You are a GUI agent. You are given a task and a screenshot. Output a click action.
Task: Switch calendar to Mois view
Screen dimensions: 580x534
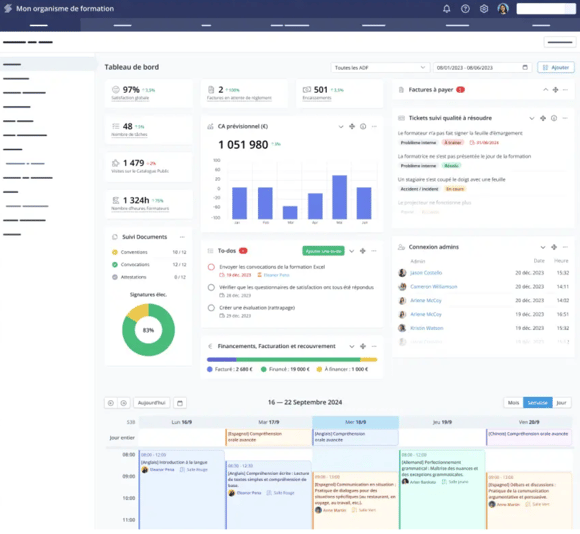513,403
